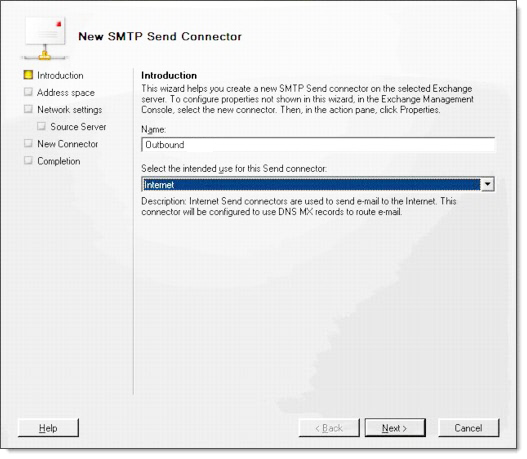Screen dimensions: 527x459
Task: Go to the Introduction wizard step label
Action: pos(60,76)
